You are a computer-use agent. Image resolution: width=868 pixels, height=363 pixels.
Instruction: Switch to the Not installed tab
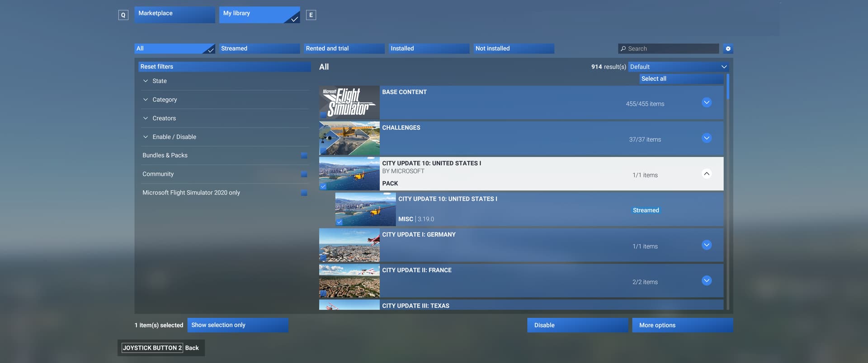[514, 49]
